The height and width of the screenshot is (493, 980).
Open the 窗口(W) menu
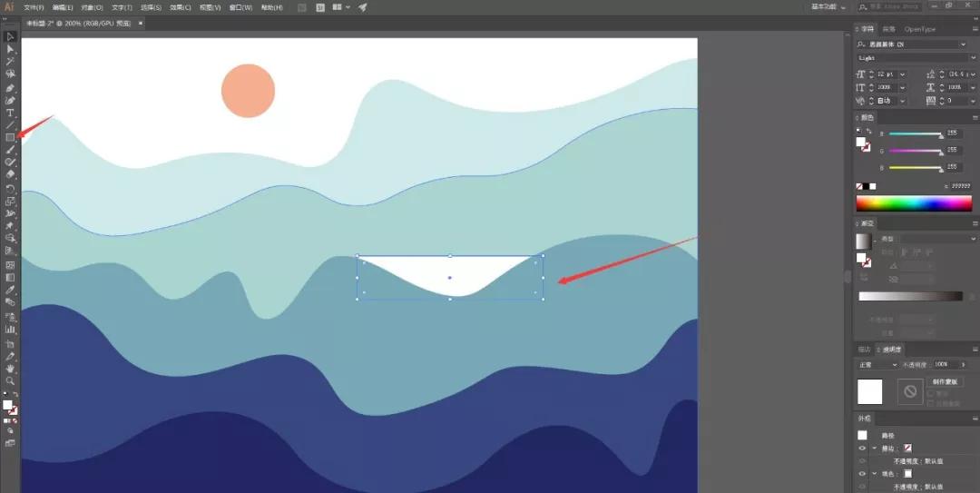tap(240, 7)
